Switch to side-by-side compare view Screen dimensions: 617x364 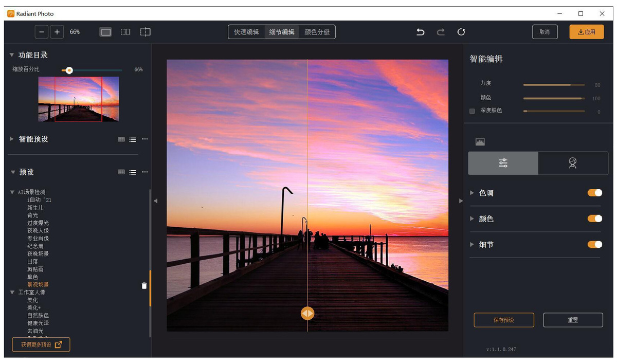point(125,32)
